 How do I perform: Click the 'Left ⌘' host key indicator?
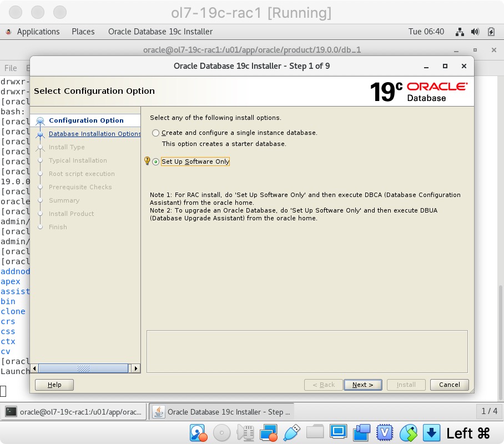[468, 433]
